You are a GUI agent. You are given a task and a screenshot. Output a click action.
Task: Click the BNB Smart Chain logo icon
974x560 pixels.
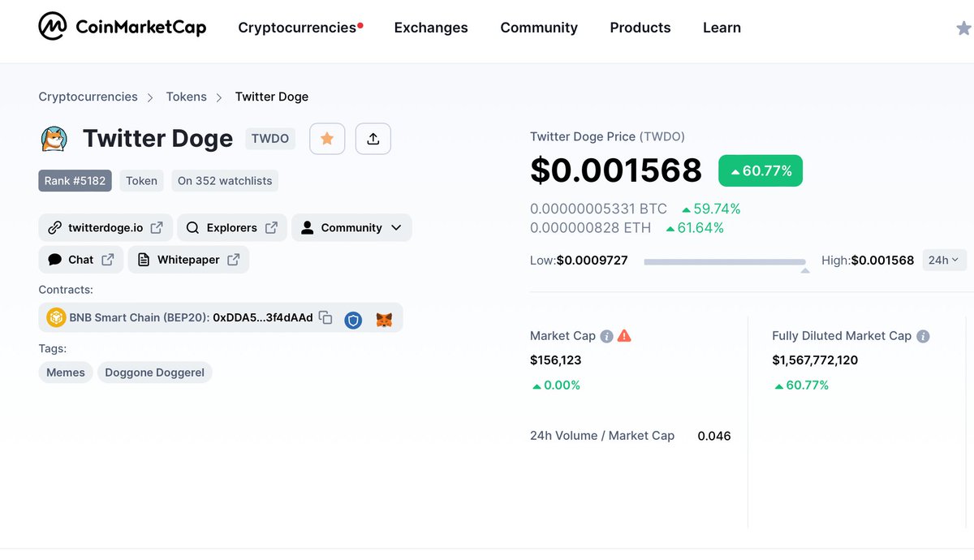click(x=56, y=317)
